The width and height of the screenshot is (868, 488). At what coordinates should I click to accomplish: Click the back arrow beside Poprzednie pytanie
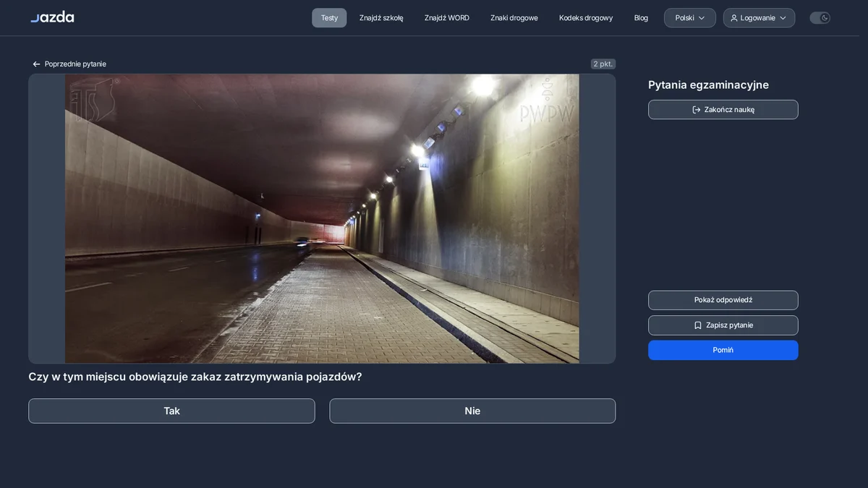[36, 64]
